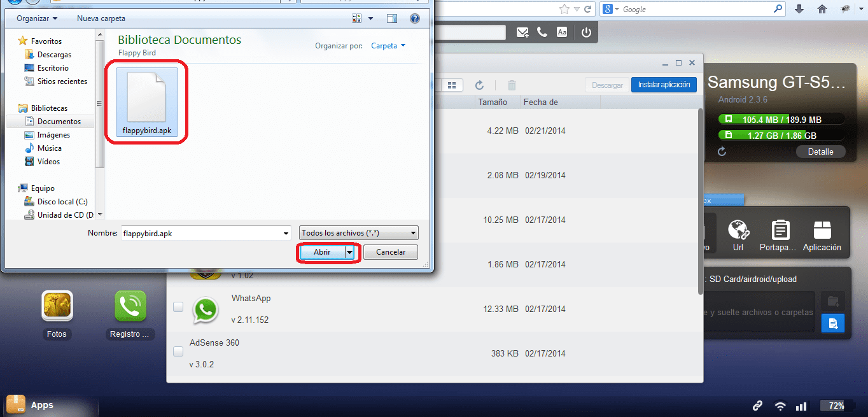Click the Aa text icon
The image size is (868, 417).
pyautogui.click(x=562, y=32)
